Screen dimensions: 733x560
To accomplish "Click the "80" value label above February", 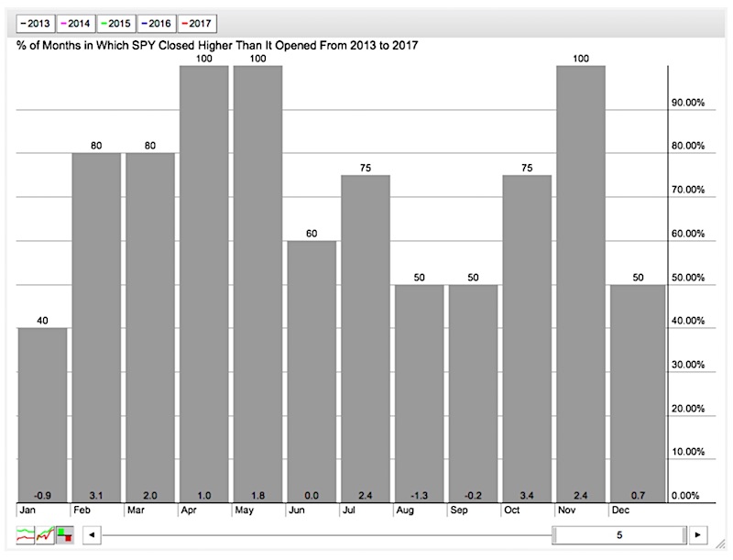I will point(96,146).
